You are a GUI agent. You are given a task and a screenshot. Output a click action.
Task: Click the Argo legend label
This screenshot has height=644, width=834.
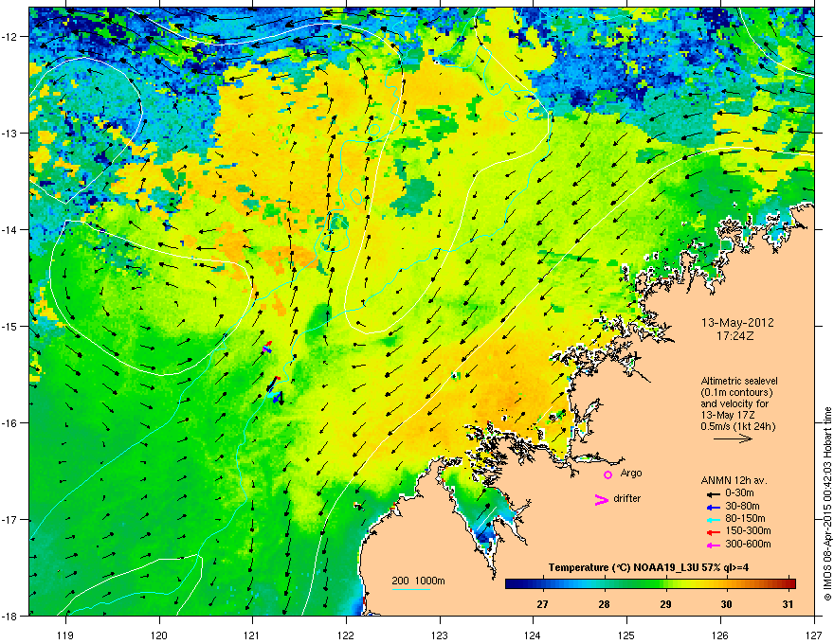pyautogui.click(x=631, y=474)
